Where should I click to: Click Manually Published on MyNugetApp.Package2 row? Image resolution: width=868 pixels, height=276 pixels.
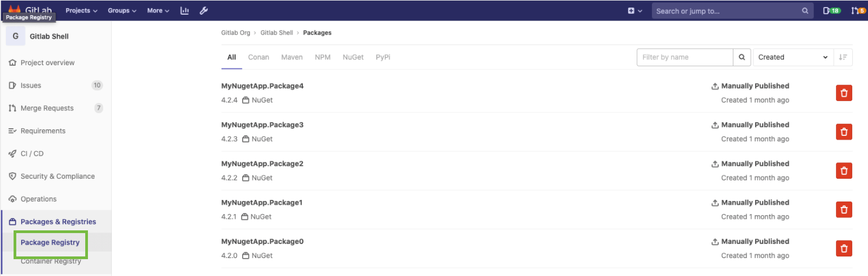point(755,164)
